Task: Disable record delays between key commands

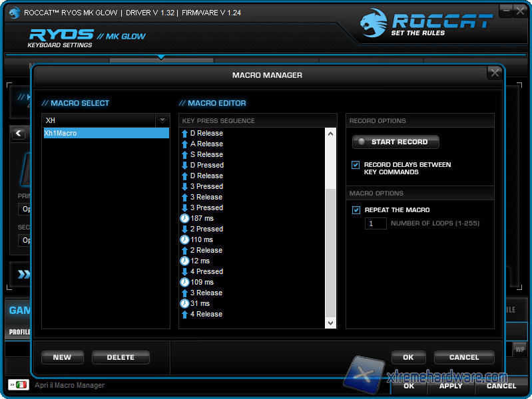Action: [x=356, y=165]
